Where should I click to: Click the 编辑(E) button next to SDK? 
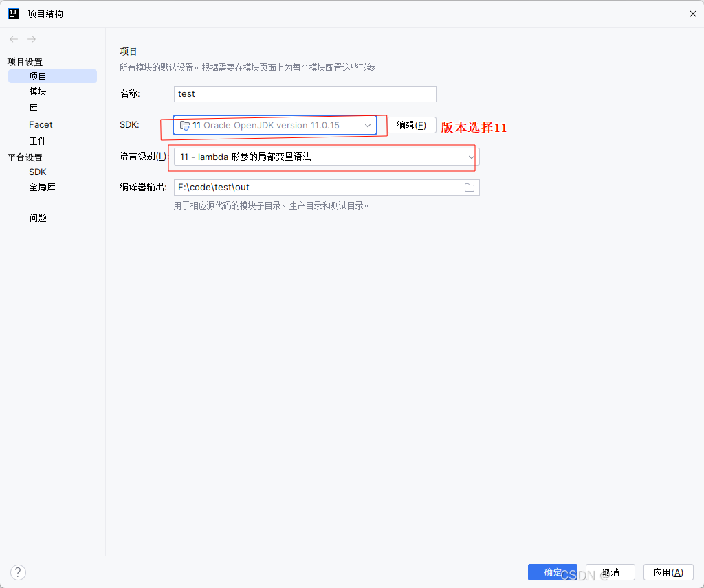click(412, 125)
